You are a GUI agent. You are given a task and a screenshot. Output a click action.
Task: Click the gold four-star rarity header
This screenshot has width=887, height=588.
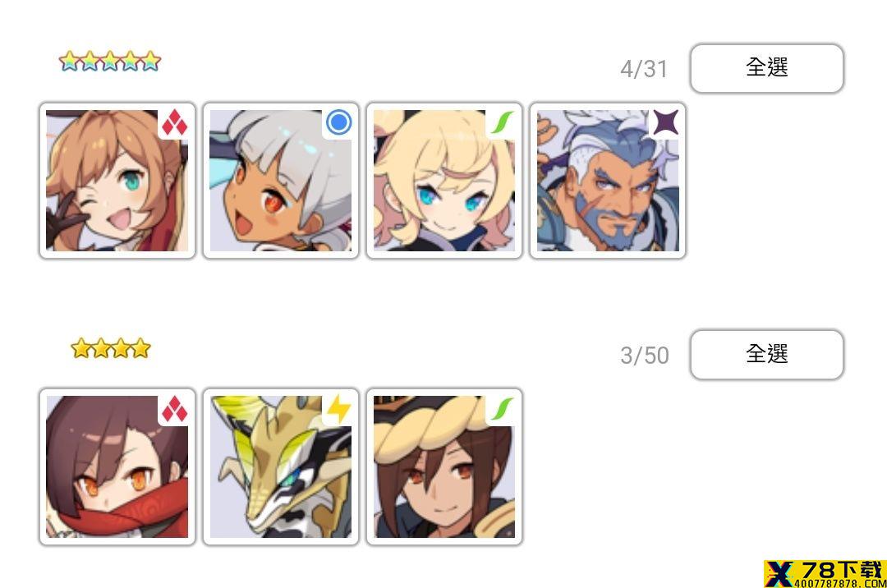111,348
